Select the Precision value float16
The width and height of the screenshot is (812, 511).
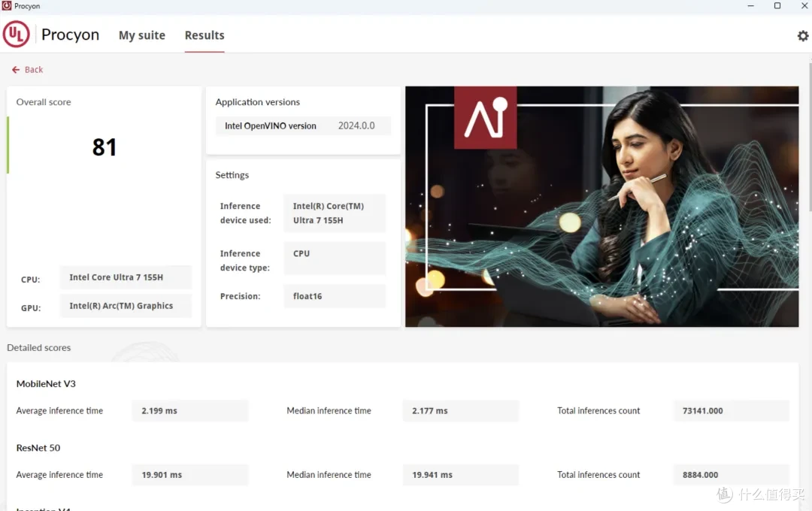point(335,296)
